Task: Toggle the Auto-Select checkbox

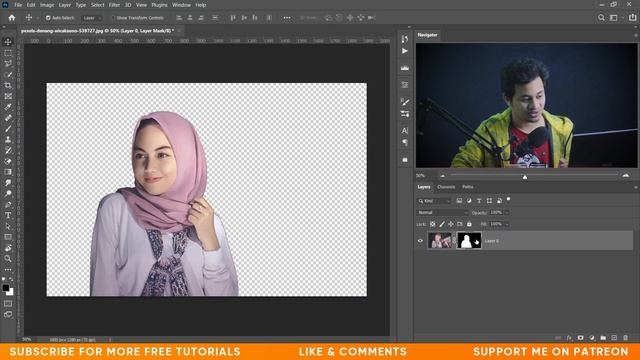Action: point(48,18)
